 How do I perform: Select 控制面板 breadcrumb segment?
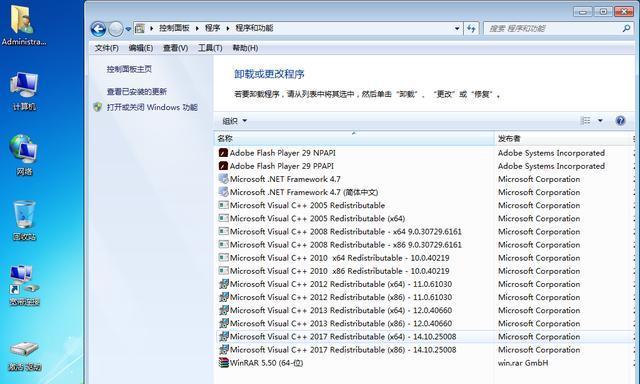point(174,28)
